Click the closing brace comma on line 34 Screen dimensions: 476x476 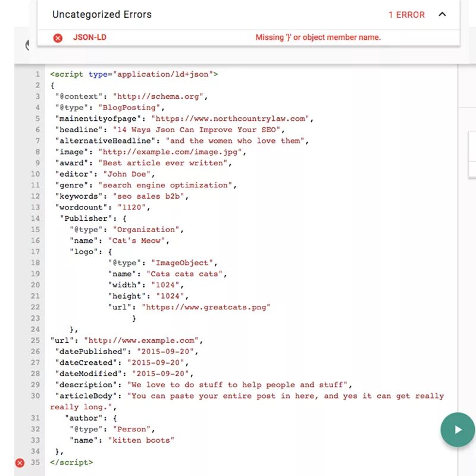[59, 452]
